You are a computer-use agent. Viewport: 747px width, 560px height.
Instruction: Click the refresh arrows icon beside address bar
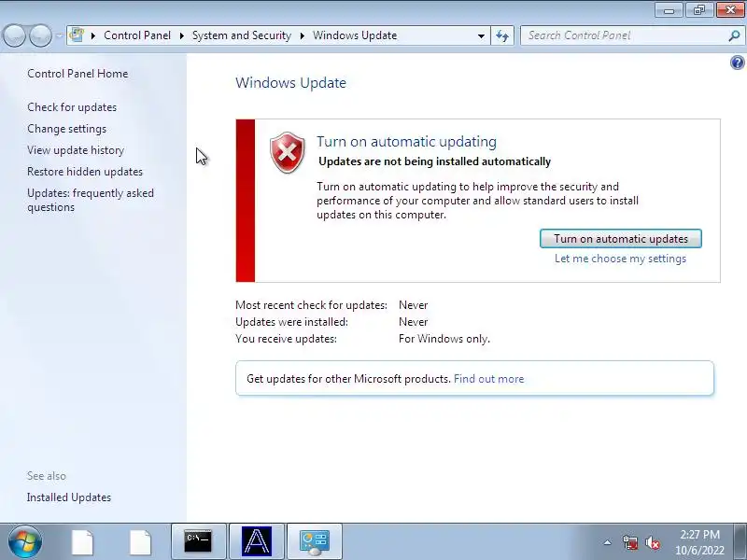(502, 35)
